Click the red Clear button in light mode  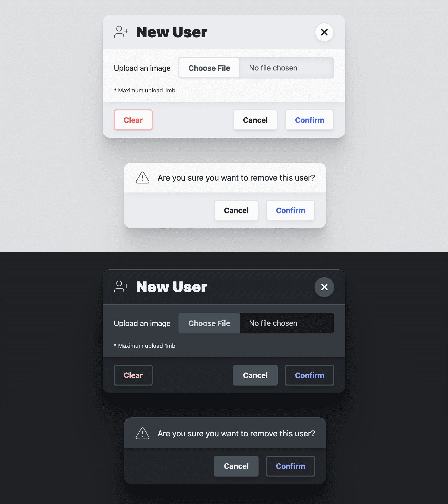[x=133, y=120]
